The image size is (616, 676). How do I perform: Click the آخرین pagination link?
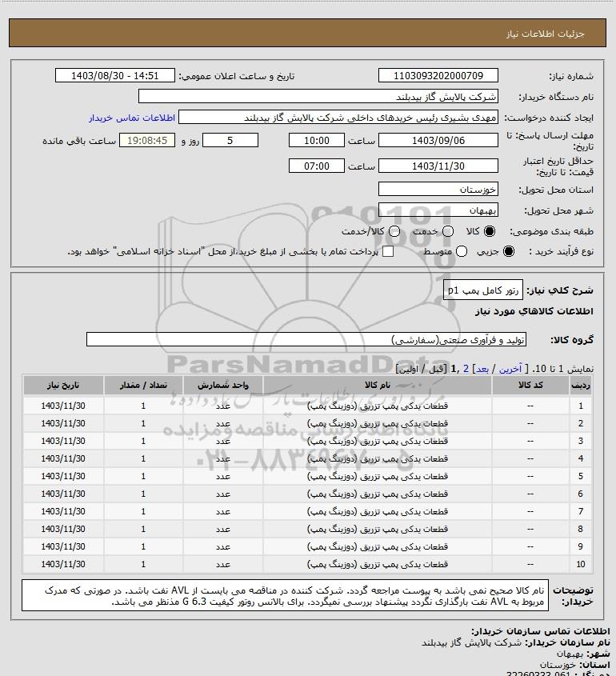pyautogui.click(x=510, y=369)
